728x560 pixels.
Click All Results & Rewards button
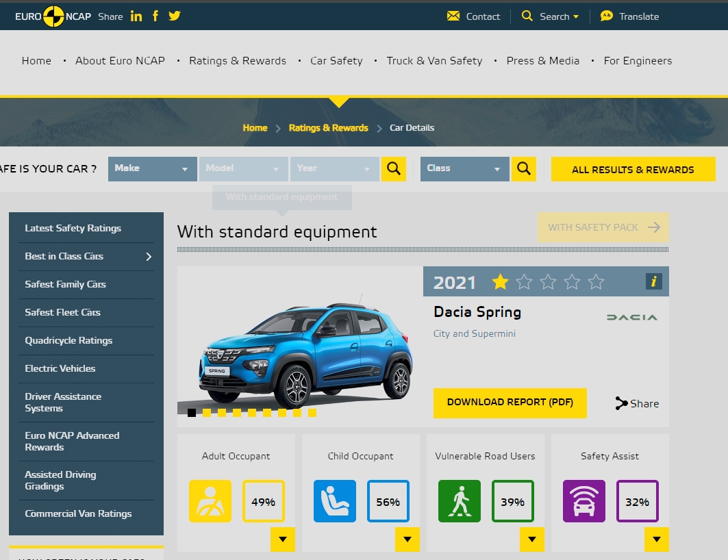pyautogui.click(x=633, y=170)
